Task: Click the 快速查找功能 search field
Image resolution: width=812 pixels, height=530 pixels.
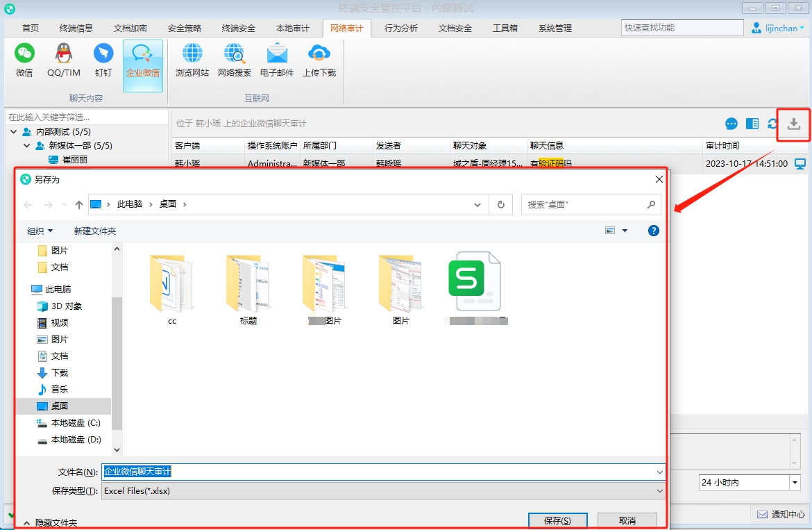Action: (x=682, y=28)
